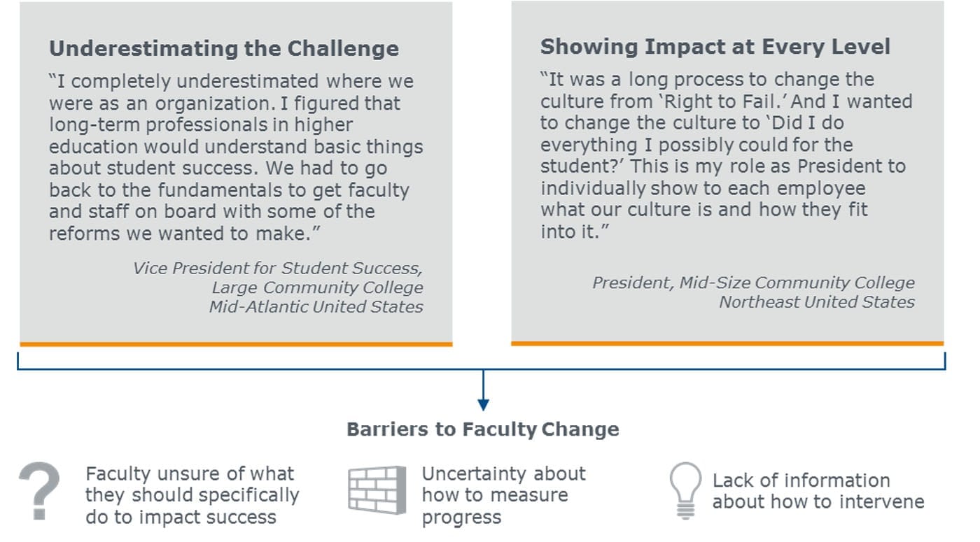The width and height of the screenshot is (980, 542).
Task: Click the blue bracket line beneath quote boxes
Action: coord(482,366)
